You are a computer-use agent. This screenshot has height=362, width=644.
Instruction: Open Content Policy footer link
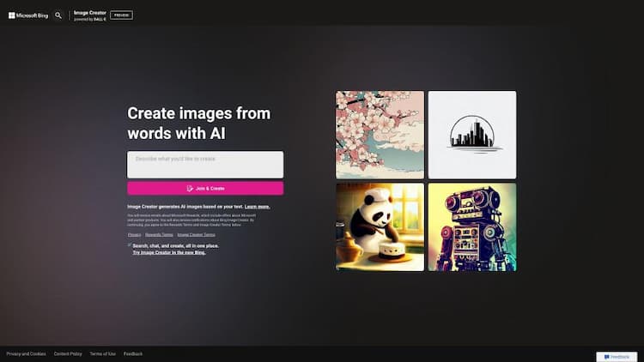(68, 353)
